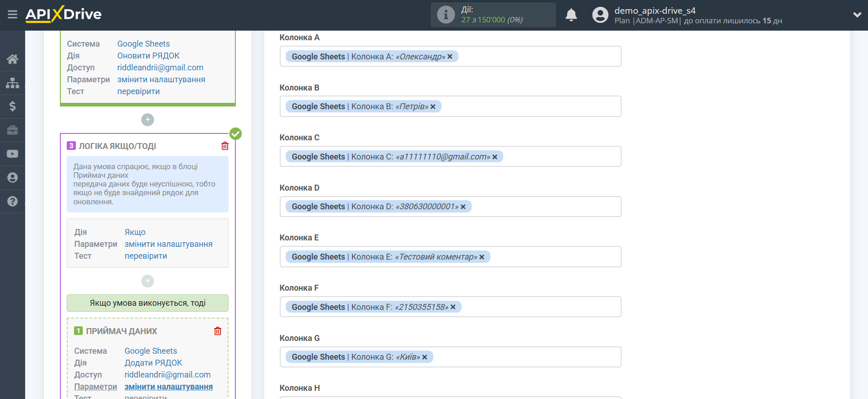This screenshot has width=868, height=399.
Task: Open the connections sitemap sidebar icon
Action: tap(12, 83)
